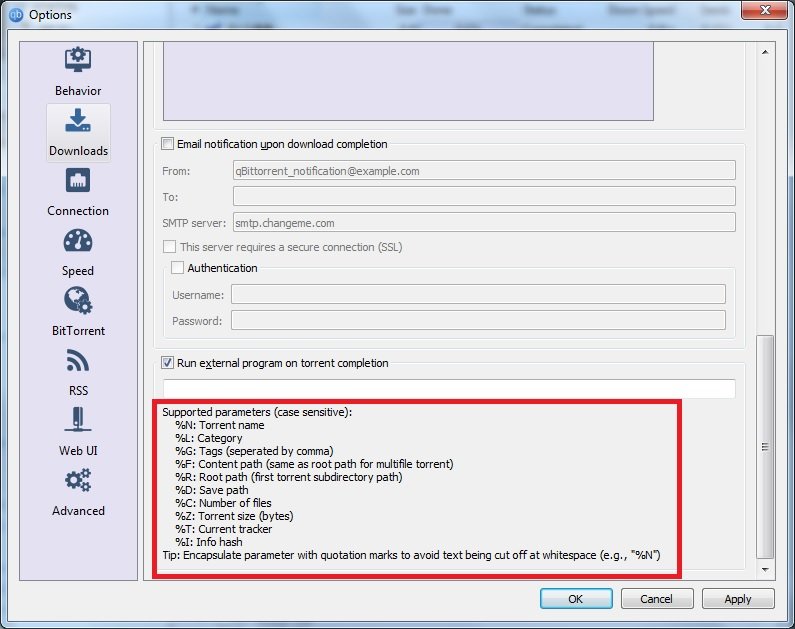This screenshot has width=795, height=629.
Task: Select the RSS feed icon
Action: 78,360
